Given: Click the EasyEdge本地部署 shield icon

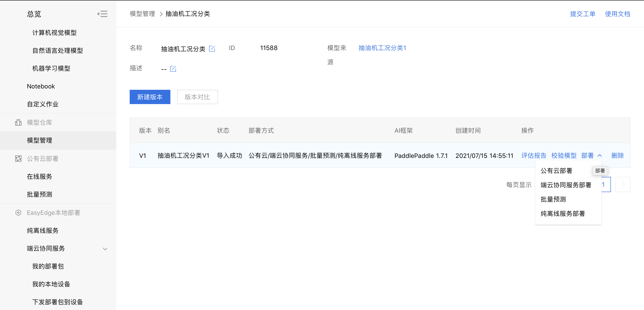Looking at the screenshot, I should coord(18,213).
